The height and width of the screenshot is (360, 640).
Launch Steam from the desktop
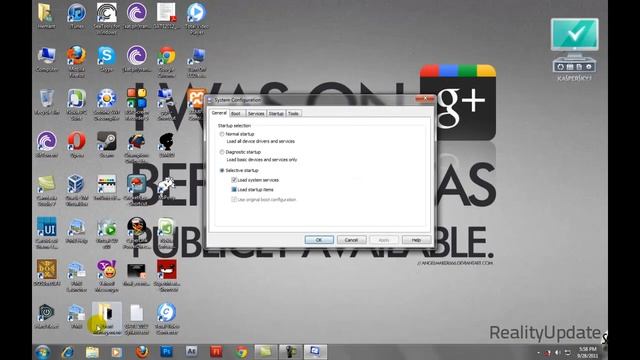click(x=107, y=145)
